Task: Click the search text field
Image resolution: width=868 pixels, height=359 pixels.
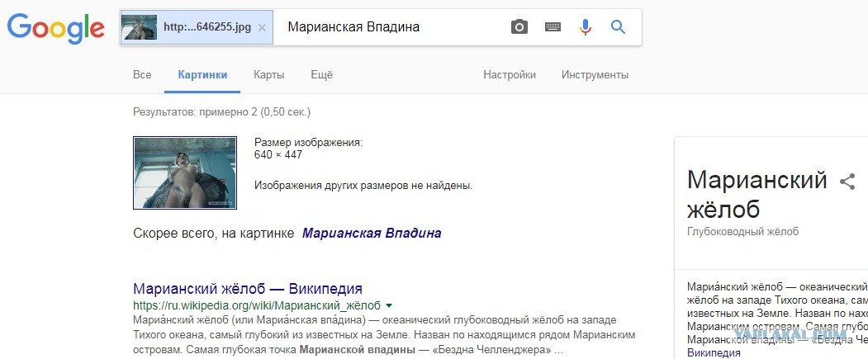Action: click(x=392, y=27)
